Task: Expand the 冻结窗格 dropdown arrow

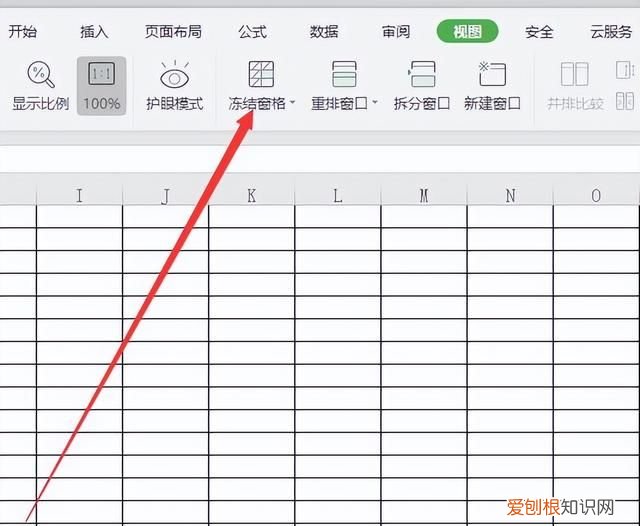Action: point(293,102)
